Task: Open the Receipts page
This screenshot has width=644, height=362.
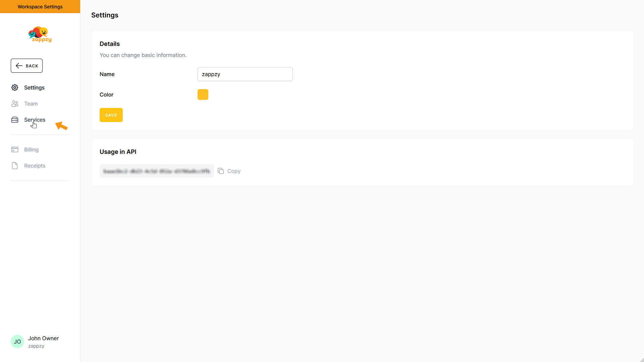Action: tap(35, 166)
